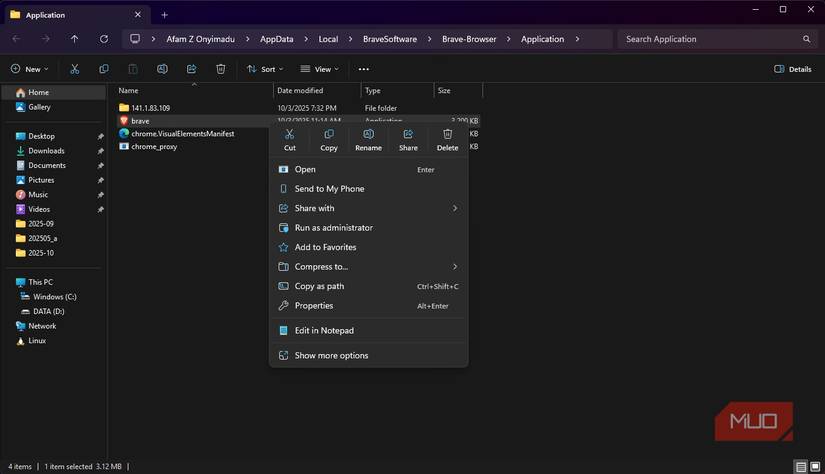Choose Rename in the context menu
The image size is (825, 474).
368,140
